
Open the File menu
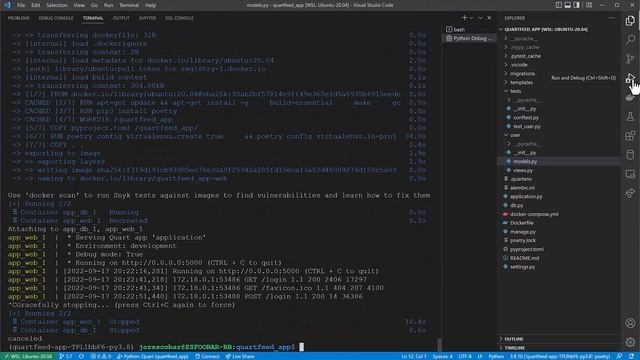[21, 5]
